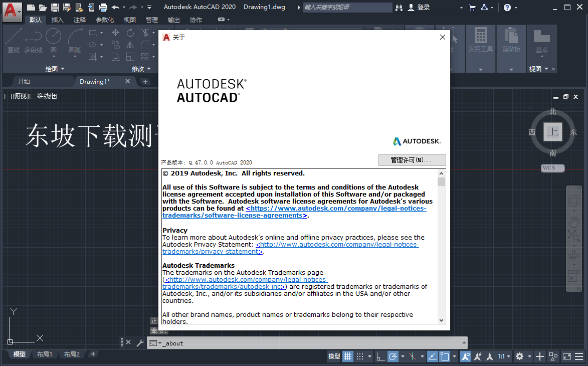Image resolution: width=588 pixels, height=366 pixels.
Task: Click the Plot (print) icon
Action: (x=104, y=7)
